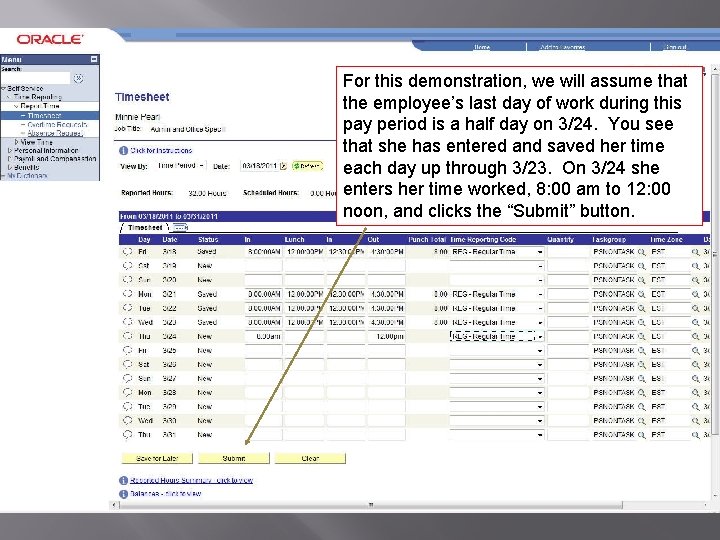Viewport: 720px width, 540px height.
Task: Click the Save for Later button
Action: tap(157, 458)
